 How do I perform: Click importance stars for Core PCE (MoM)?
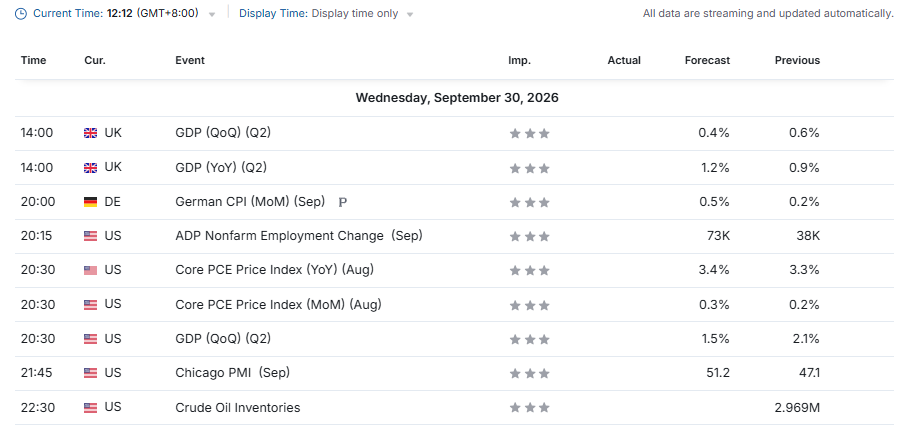click(x=529, y=305)
